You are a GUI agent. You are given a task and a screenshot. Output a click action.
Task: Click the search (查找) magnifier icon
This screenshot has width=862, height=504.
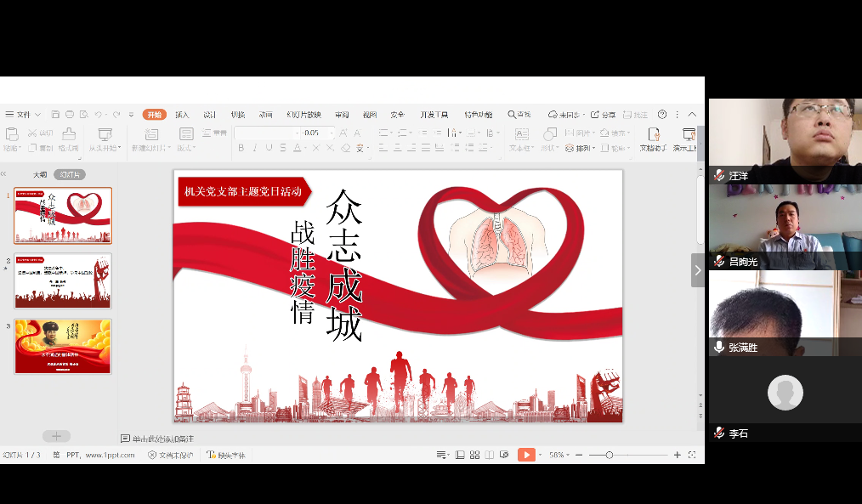513,115
